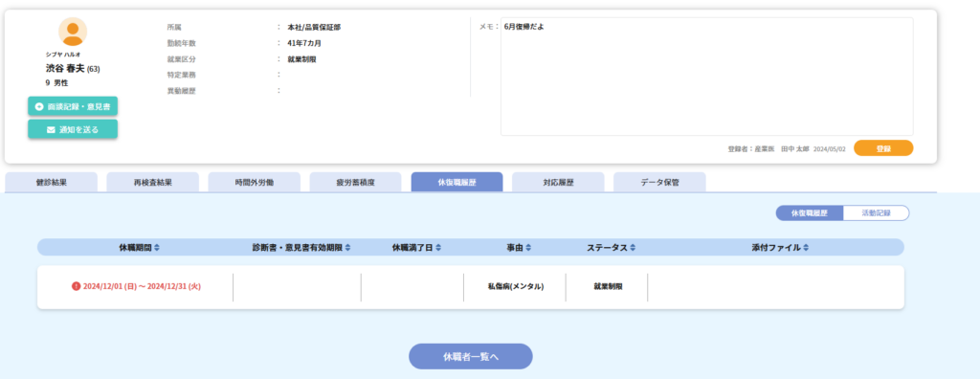Click the registrant info 田中 太郎
The height and width of the screenshot is (379, 980).
click(795, 149)
